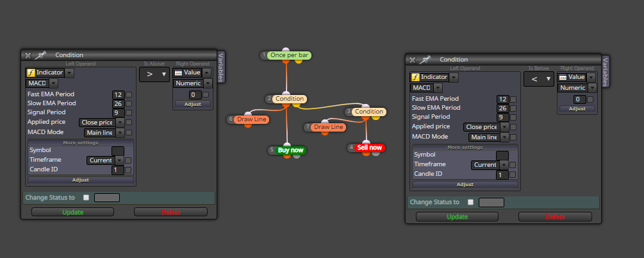Expand MACD dropdown in right panel
Image resolution: width=644 pixels, height=258 pixels.
[x=438, y=88]
